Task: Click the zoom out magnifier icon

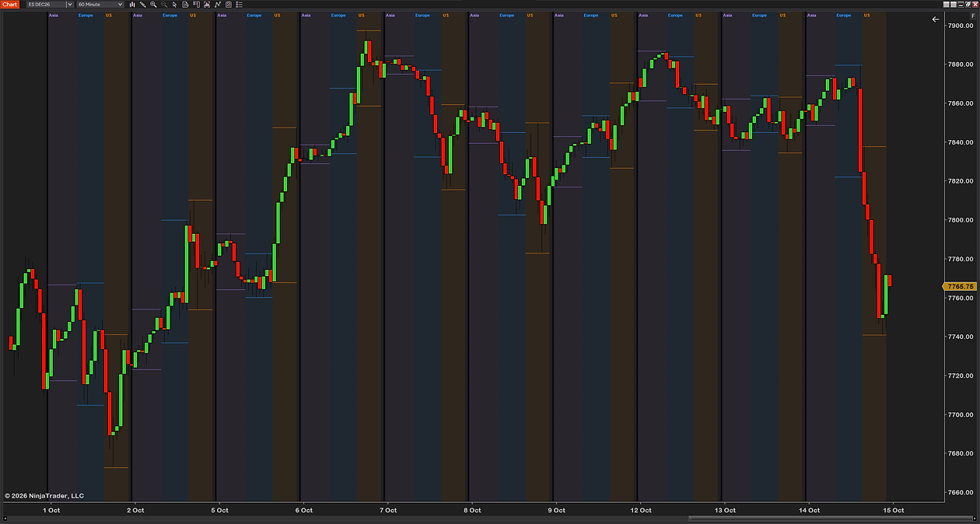Action: click(x=164, y=5)
